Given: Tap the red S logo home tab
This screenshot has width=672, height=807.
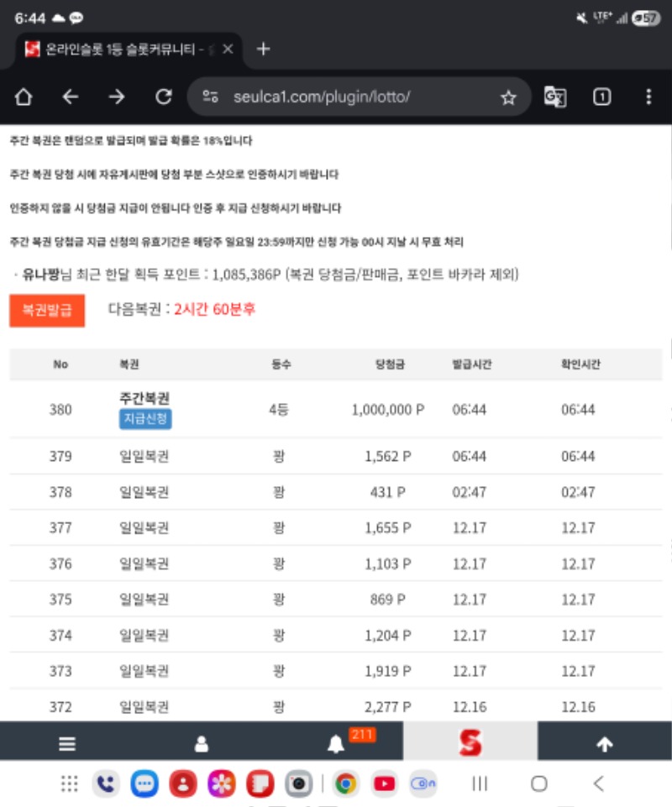Looking at the screenshot, I should click(x=470, y=742).
